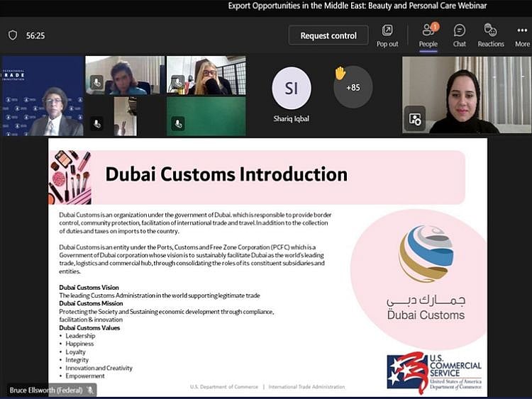532x399 pixels.
Task: Click the Innovation and Creativity bullet
Action: (99, 368)
